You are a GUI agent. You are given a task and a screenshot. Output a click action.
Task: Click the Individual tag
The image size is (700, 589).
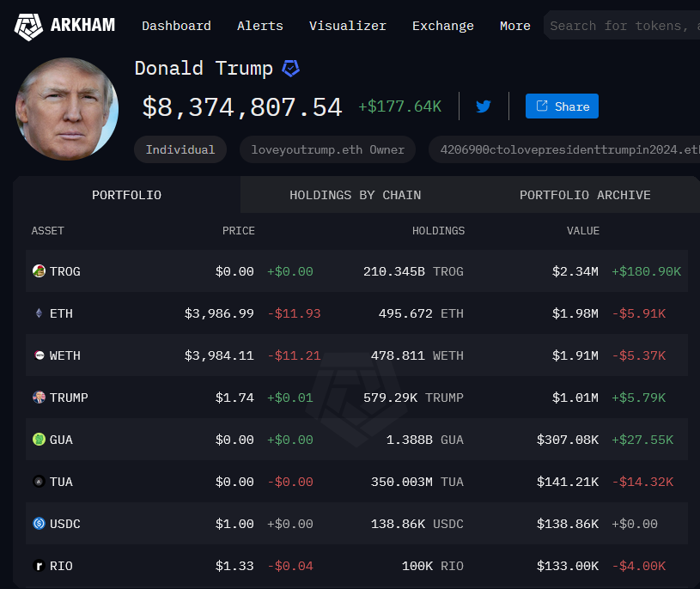coord(180,149)
